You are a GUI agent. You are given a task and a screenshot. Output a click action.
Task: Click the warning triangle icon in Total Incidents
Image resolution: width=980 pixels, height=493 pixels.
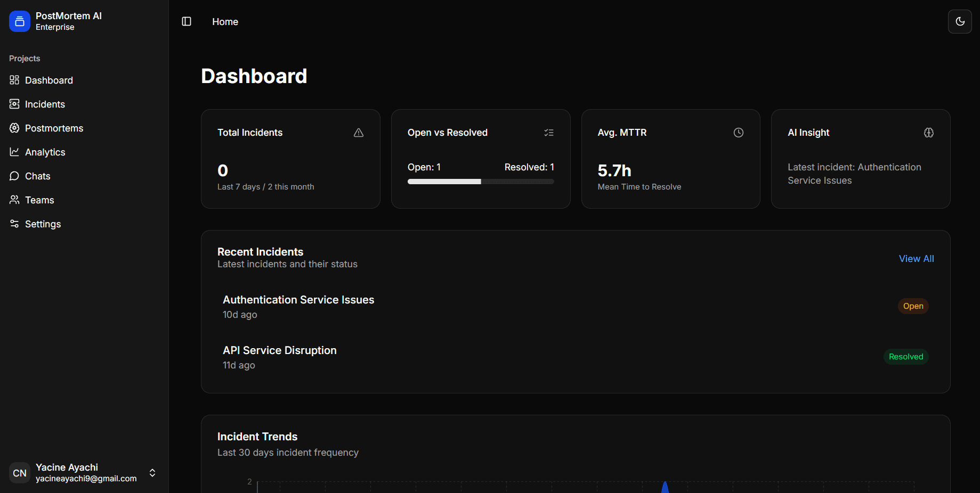point(359,133)
